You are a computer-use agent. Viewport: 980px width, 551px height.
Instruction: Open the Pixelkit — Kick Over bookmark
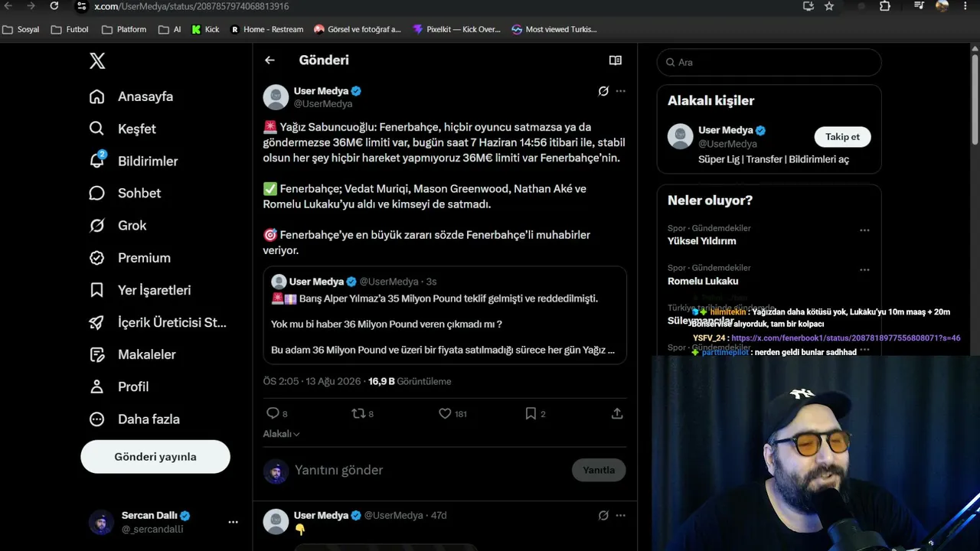456,29
